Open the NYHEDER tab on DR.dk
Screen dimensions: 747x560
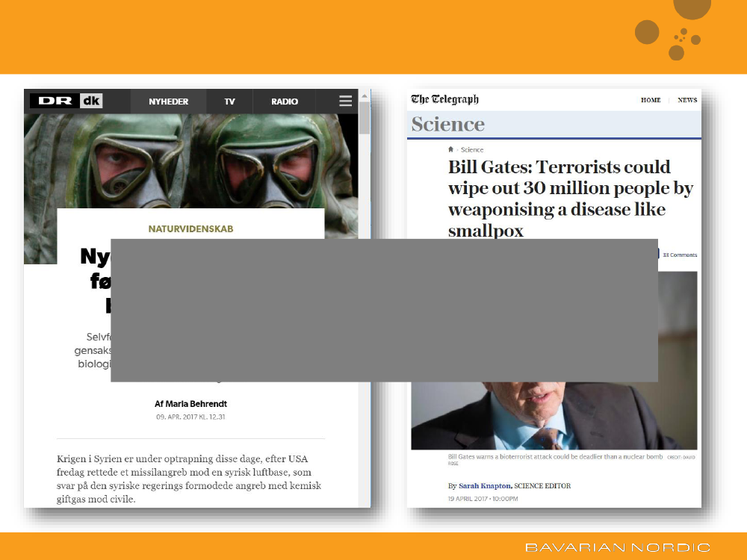[x=168, y=102]
